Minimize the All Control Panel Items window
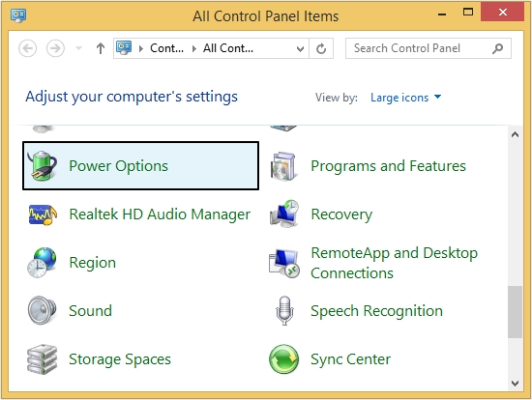The width and height of the screenshot is (532, 400). pos(442,14)
